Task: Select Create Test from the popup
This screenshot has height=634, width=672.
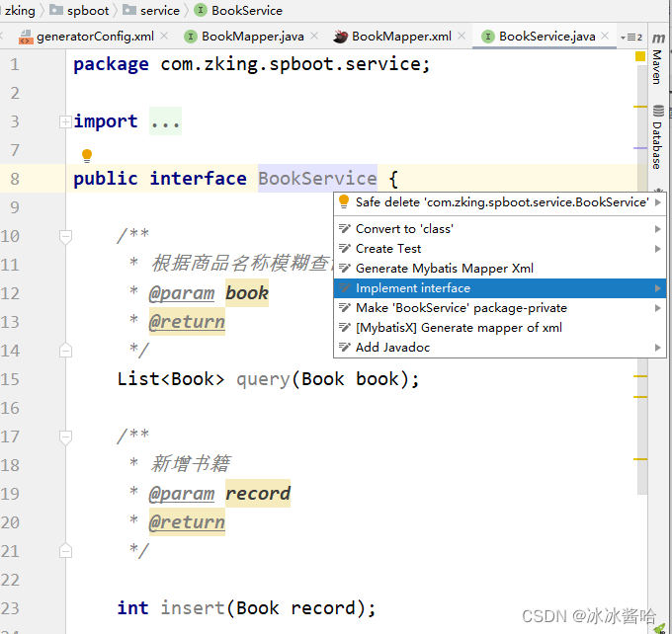Action: [x=500, y=249]
